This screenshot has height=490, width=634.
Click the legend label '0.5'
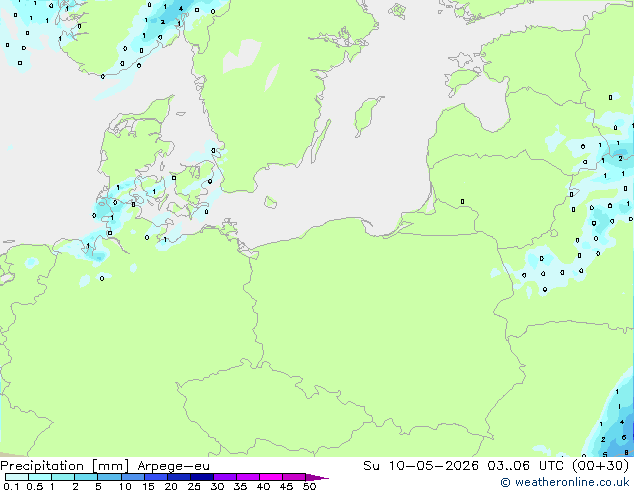coord(34,486)
